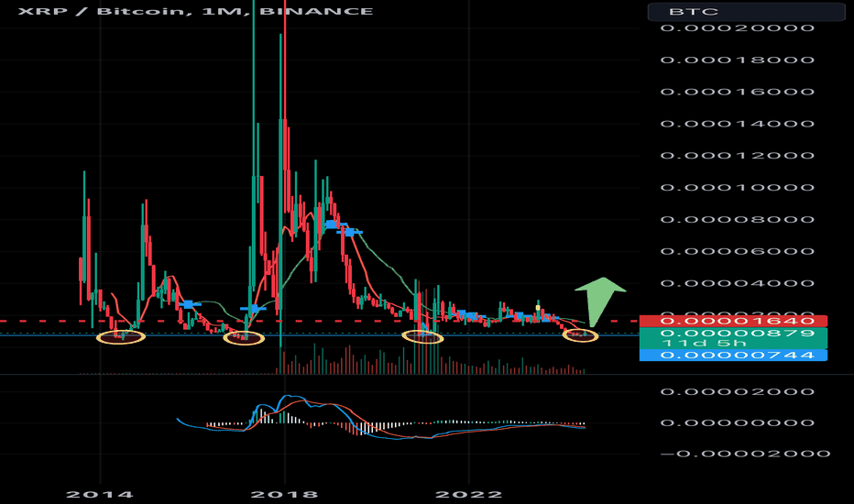Click the 11d 5h countdown label
The height and width of the screenshot is (504, 854).
click(704, 344)
